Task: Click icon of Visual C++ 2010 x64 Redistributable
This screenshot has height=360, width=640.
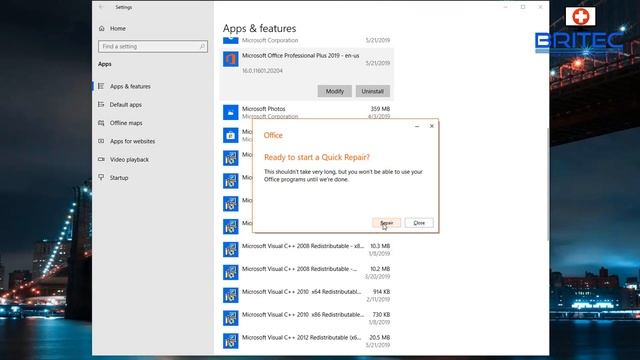Action: tap(231, 295)
